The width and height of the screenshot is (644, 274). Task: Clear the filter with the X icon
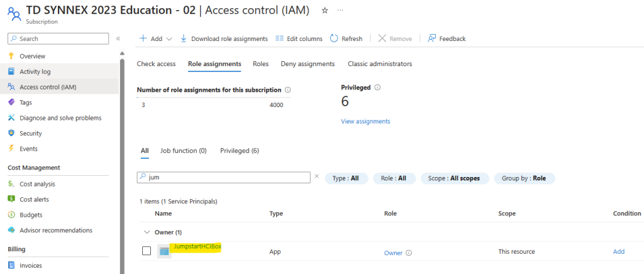pos(316,176)
